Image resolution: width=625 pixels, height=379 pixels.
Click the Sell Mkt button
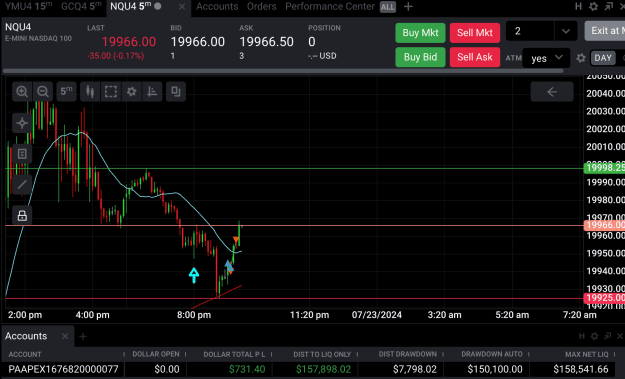tap(475, 33)
